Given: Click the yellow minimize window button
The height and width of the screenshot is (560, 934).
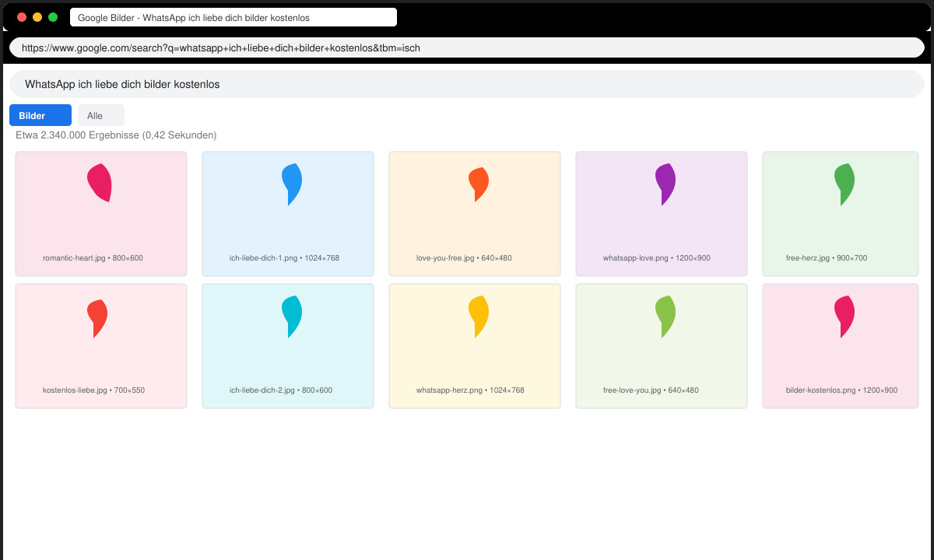Looking at the screenshot, I should click(37, 17).
